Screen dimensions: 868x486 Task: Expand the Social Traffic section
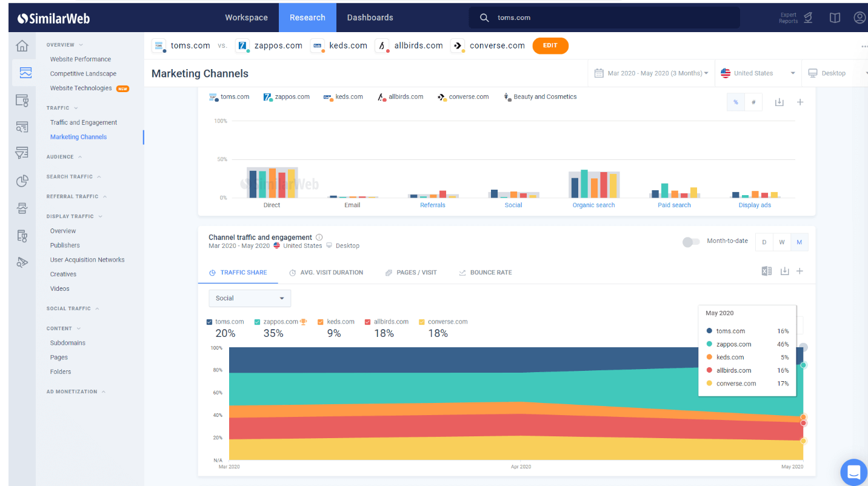coord(73,308)
